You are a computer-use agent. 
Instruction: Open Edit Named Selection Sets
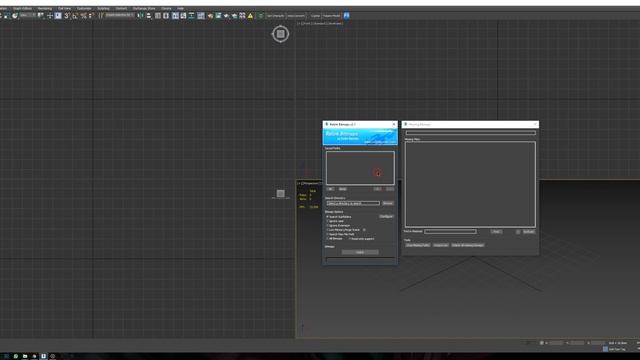coord(101,16)
